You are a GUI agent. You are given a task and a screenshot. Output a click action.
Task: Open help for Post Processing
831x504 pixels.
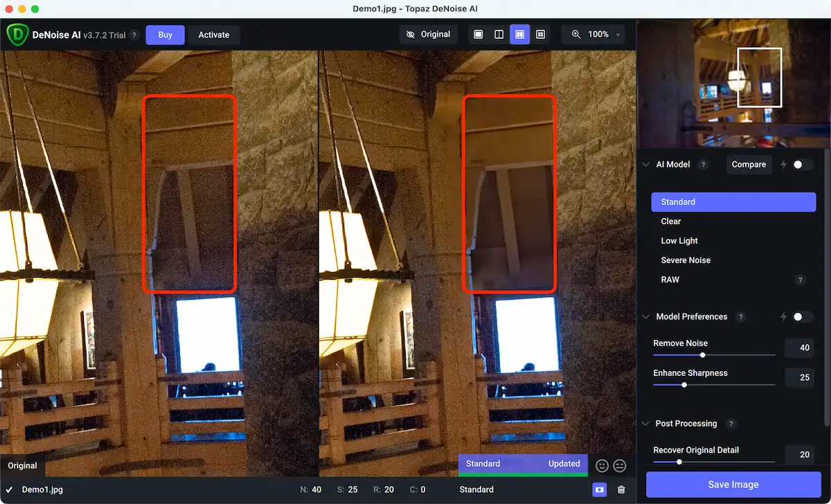[731, 424]
